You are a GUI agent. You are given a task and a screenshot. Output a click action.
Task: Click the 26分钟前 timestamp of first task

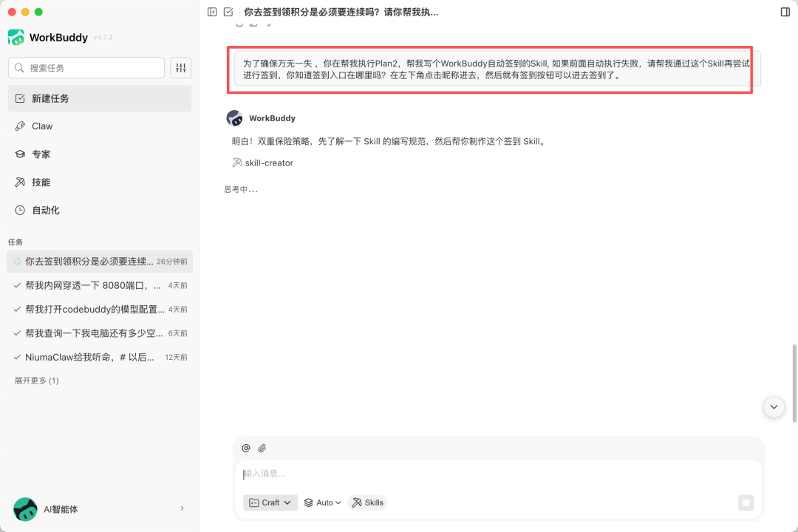coord(172,262)
